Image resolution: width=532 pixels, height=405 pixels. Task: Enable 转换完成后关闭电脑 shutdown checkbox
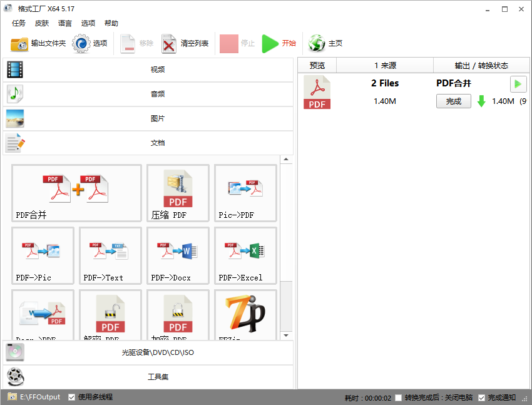pos(398,397)
